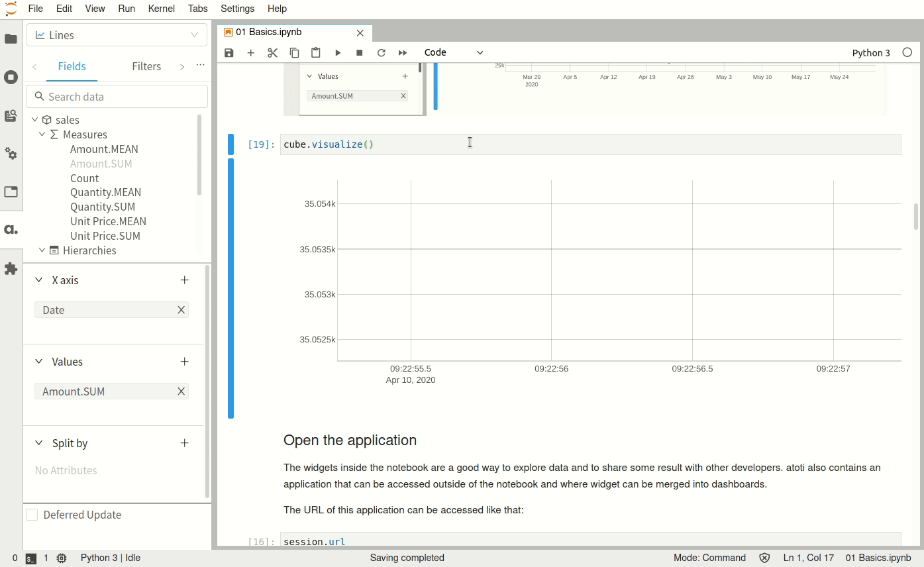Click the trusted notebook shield icon
Viewport: 924px width, 567px height.
pyautogui.click(x=764, y=558)
